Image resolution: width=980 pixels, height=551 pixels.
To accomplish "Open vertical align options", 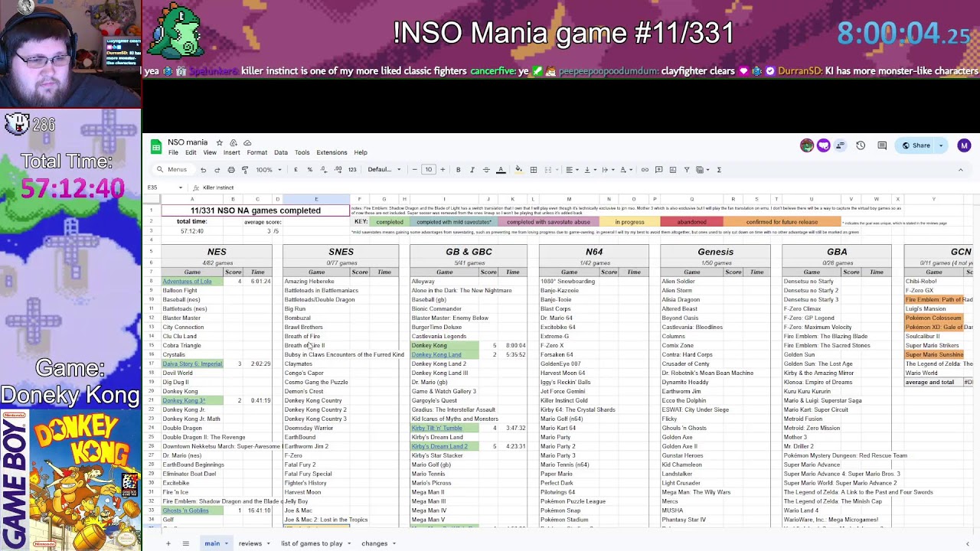I will pyautogui.click(x=589, y=170).
